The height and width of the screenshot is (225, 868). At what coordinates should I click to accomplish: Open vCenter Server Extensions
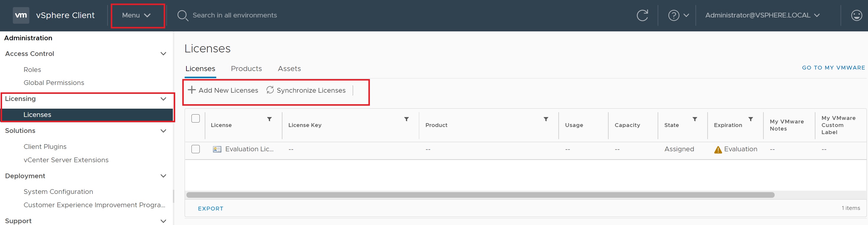[66, 160]
